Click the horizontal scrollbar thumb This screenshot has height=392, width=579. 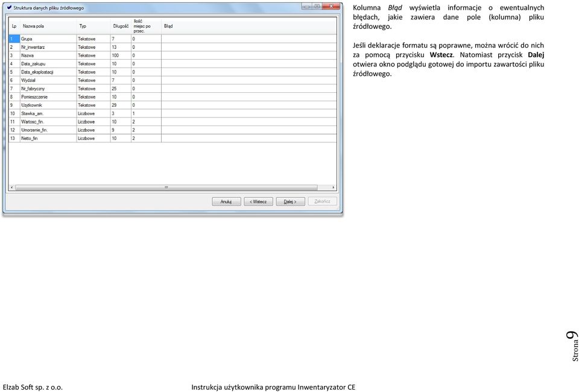pos(166,188)
